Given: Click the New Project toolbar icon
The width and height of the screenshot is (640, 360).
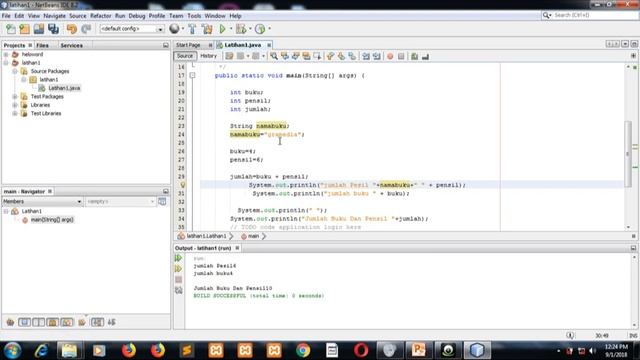Looking at the screenshot, I should tap(24, 29).
